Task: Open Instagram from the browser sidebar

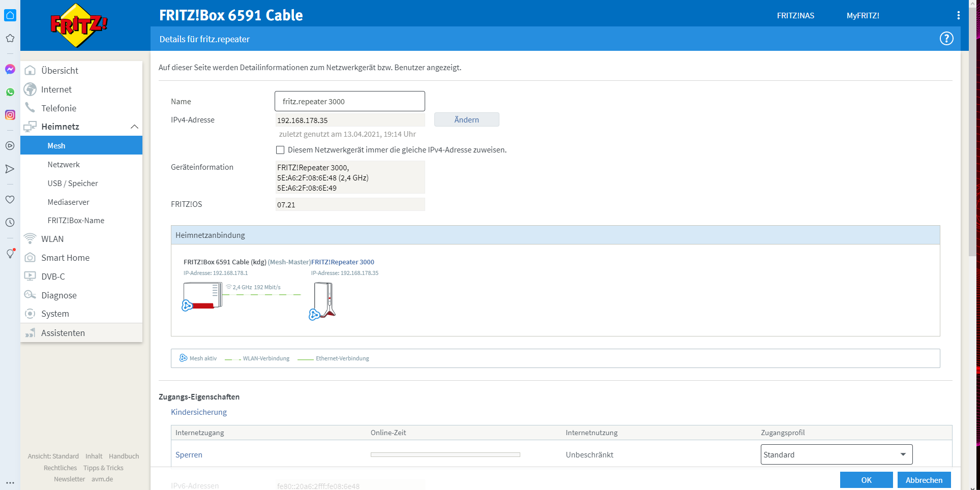Action: coord(10,115)
